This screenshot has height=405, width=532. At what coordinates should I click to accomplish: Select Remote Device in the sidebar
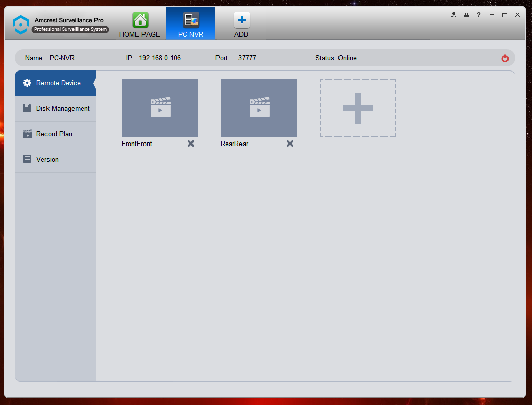pyautogui.click(x=56, y=83)
